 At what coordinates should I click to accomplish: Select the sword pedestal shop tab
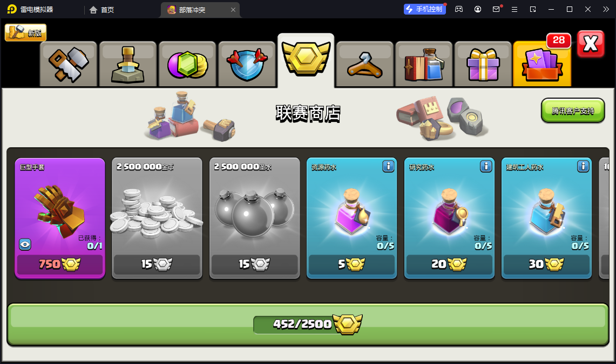point(127,64)
